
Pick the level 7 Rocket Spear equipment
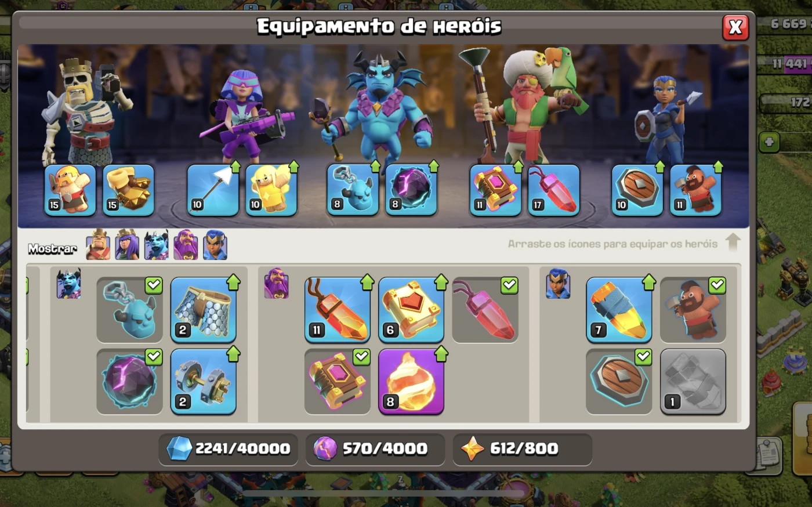(x=619, y=310)
